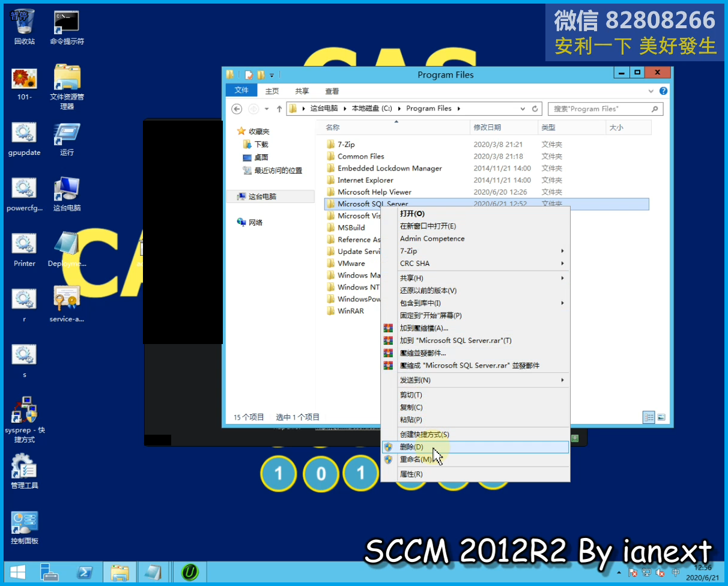This screenshot has width=728, height=586.
Task: Choose 粘贴(P) from the context menu
Action: (x=475, y=420)
